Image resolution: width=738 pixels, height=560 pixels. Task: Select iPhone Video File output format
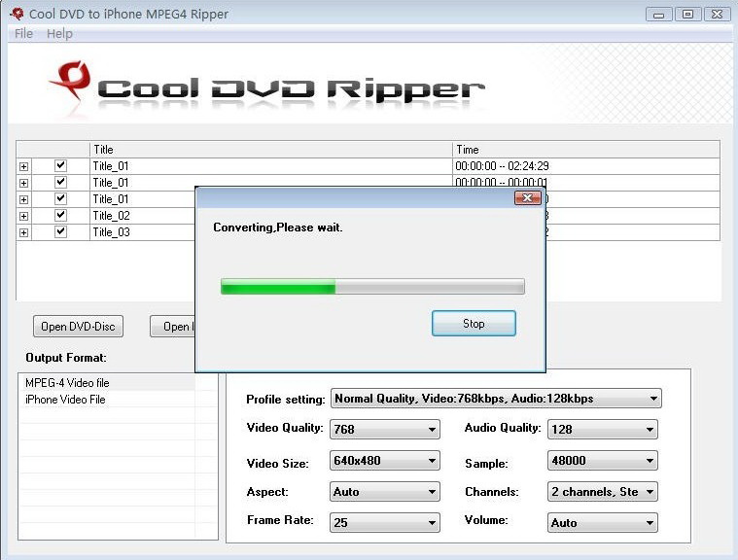pyautogui.click(x=65, y=399)
